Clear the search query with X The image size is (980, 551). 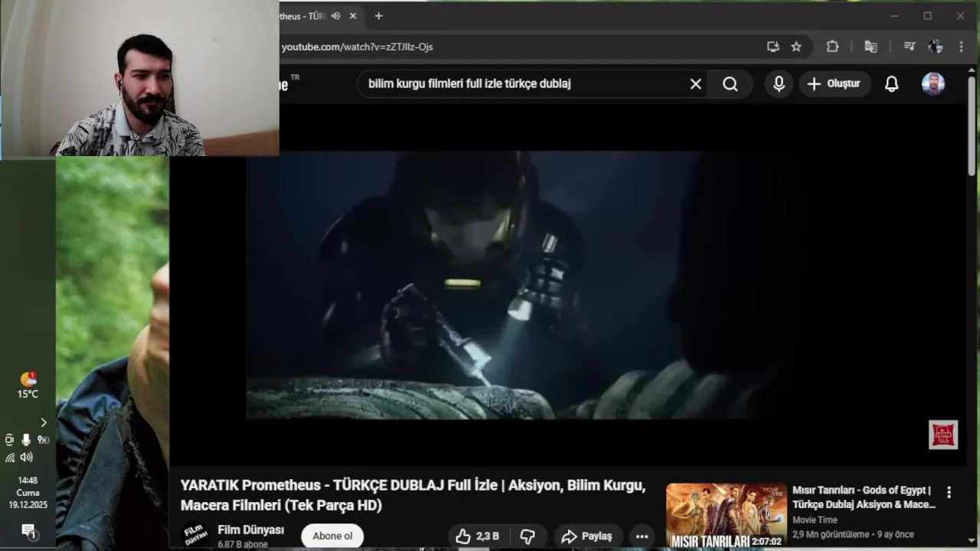pyautogui.click(x=695, y=84)
